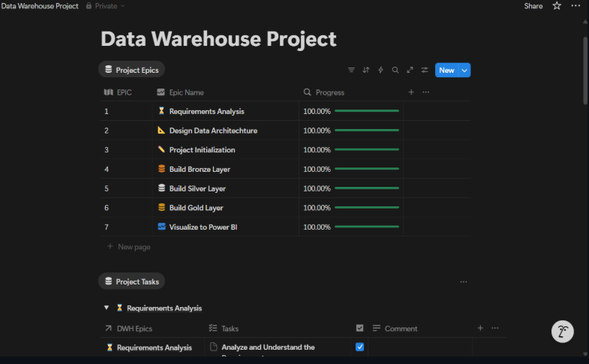This screenshot has height=364, width=589.
Task: Open the Build Bronze Layer epic row
Action: (x=200, y=170)
